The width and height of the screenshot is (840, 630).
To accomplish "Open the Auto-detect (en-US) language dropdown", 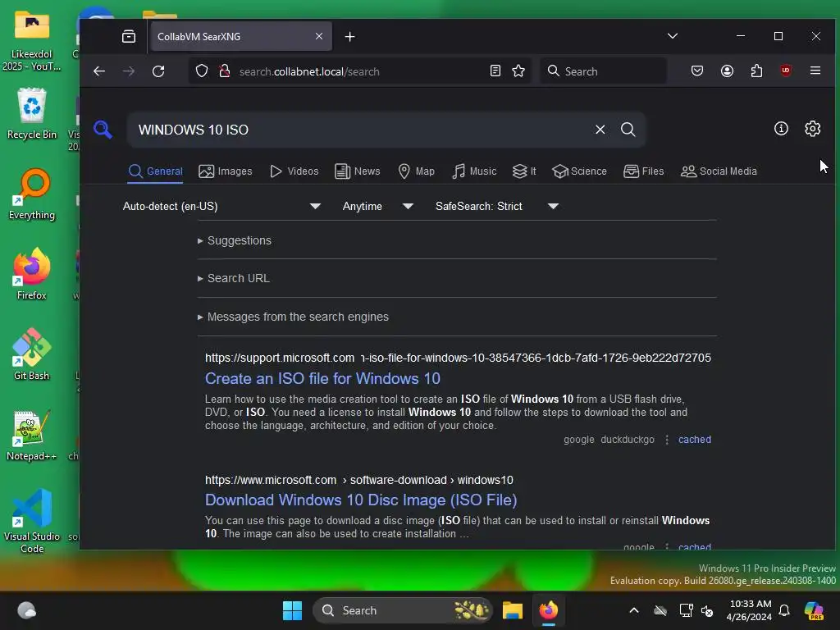I will (x=221, y=206).
